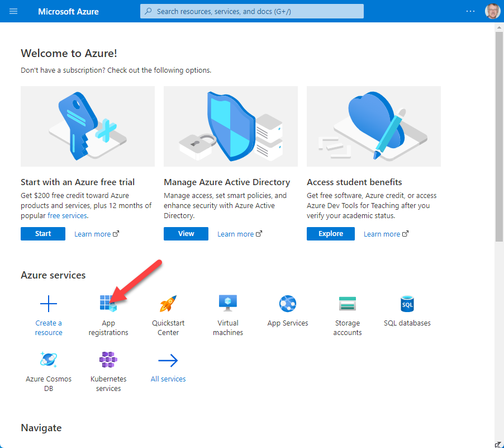Click View for Azure Active Directory

point(186,234)
